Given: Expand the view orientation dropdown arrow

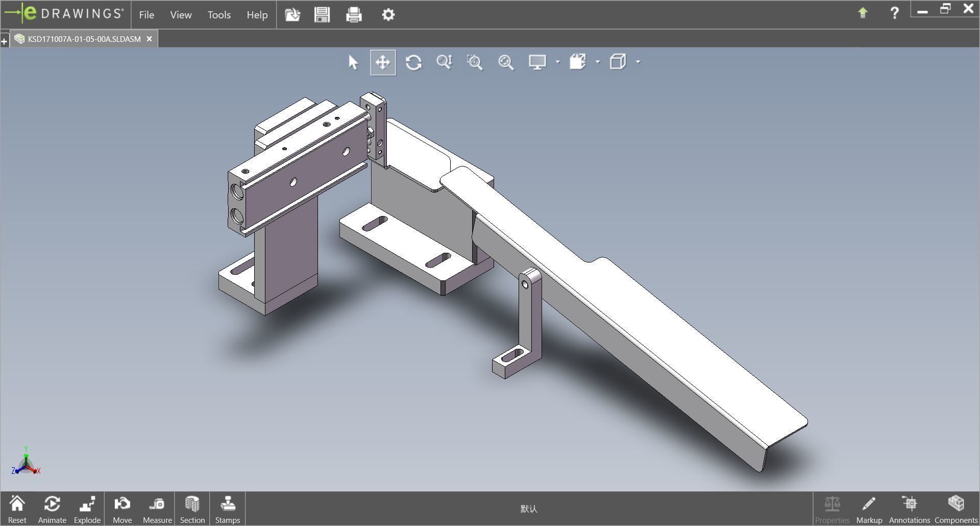Looking at the screenshot, I should pyautogui.click(x=598, y=62).
